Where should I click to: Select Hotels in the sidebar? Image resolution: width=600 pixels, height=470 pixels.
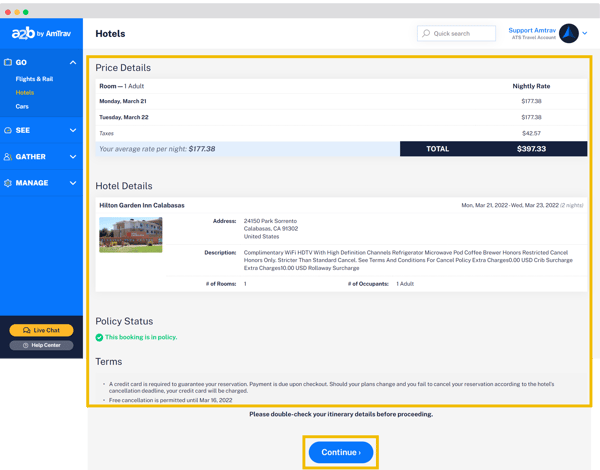25,93
